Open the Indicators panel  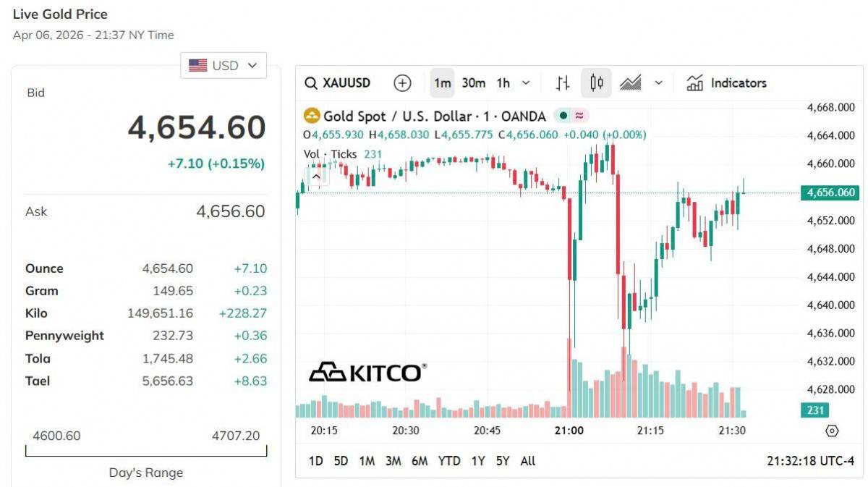click(726, 83)
